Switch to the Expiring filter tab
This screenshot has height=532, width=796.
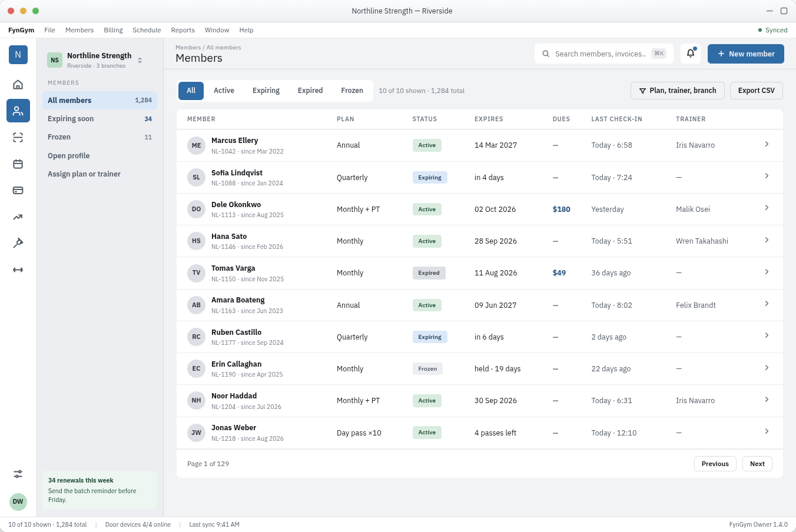pyautogui.click(x=266, y=91)
